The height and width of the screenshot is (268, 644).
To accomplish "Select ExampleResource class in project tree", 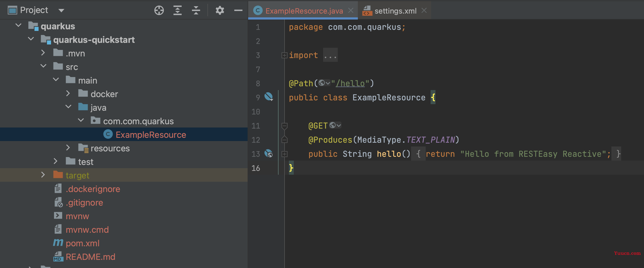I will pos(151,135).
